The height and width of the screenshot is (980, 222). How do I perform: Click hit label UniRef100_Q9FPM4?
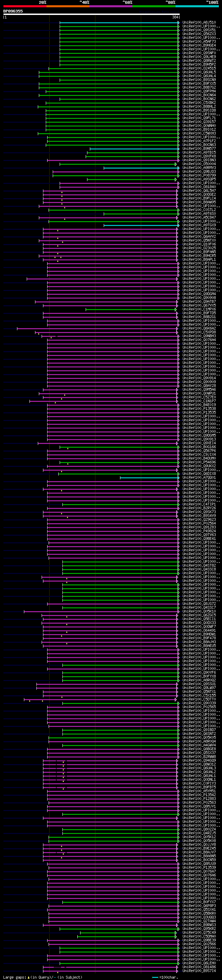(x=199, y=91)
